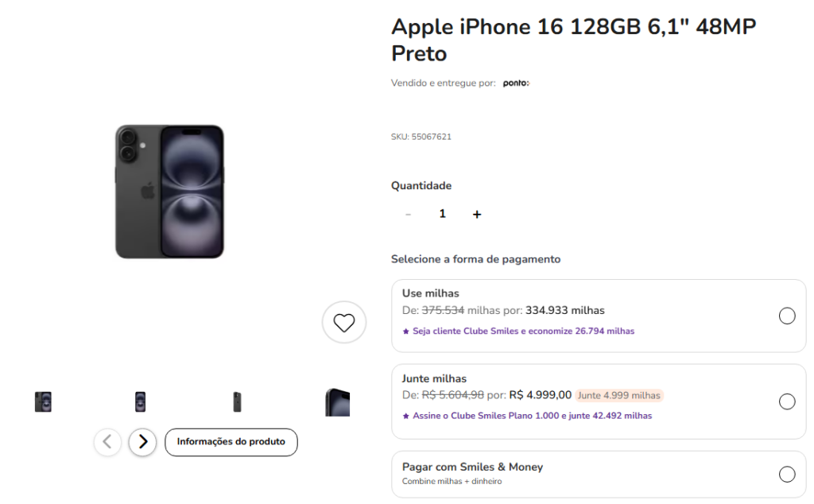Click the previous image arrow
The image size is (814, 504).
point(107,442)
